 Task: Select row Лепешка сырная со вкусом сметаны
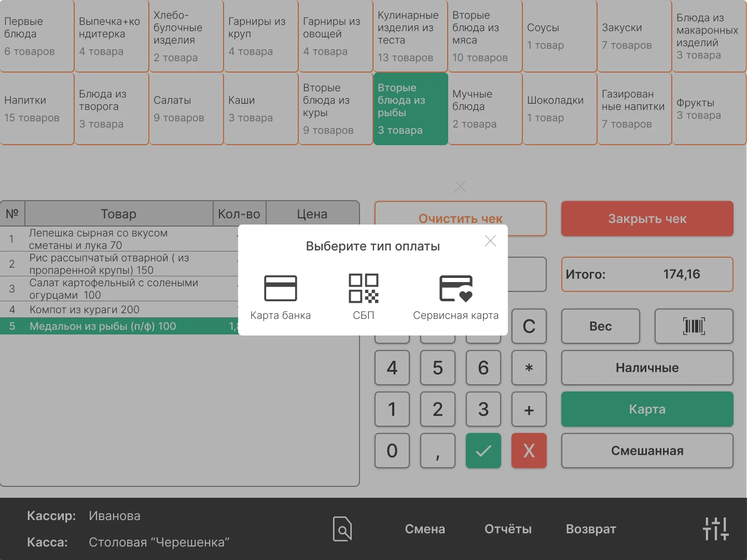[x=119, y=239]
